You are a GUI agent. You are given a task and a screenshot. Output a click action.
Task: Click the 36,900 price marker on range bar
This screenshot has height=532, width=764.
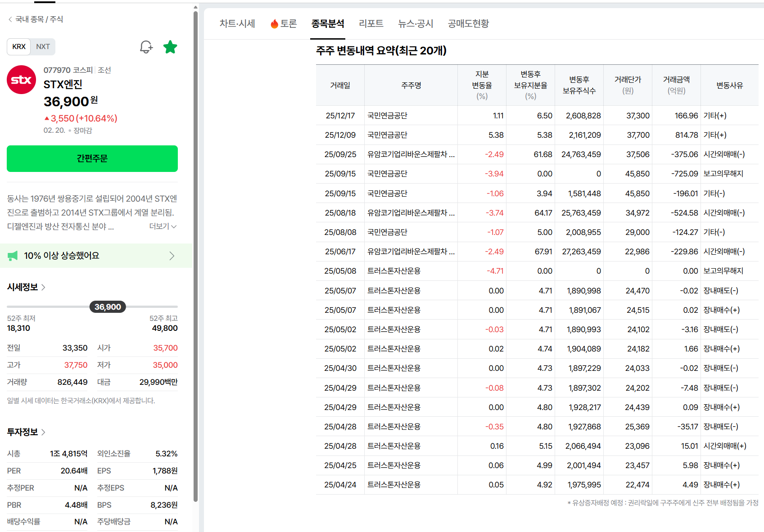108,307
